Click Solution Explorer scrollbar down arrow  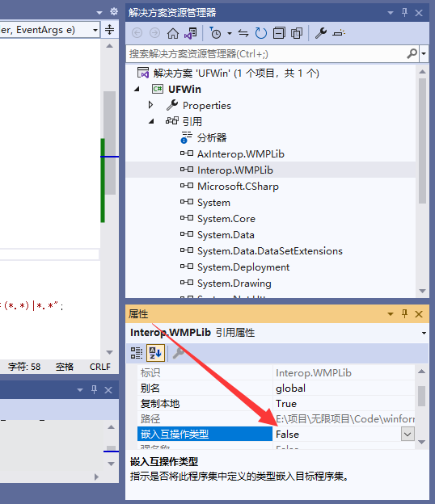(x=422, y=291)
